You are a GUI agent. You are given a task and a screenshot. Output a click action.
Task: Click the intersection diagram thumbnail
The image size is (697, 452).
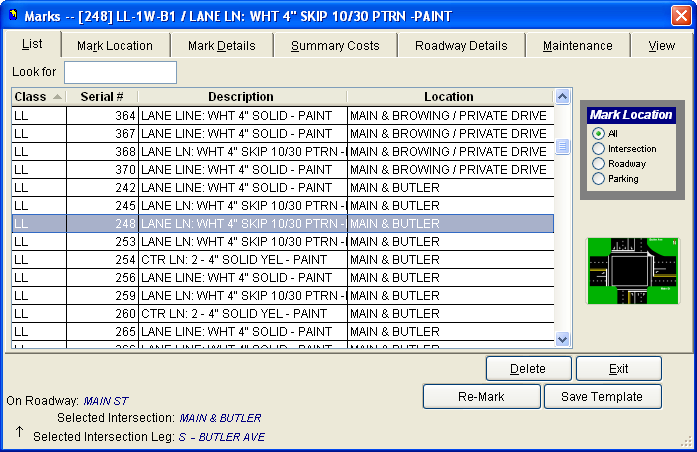point(633,271)
